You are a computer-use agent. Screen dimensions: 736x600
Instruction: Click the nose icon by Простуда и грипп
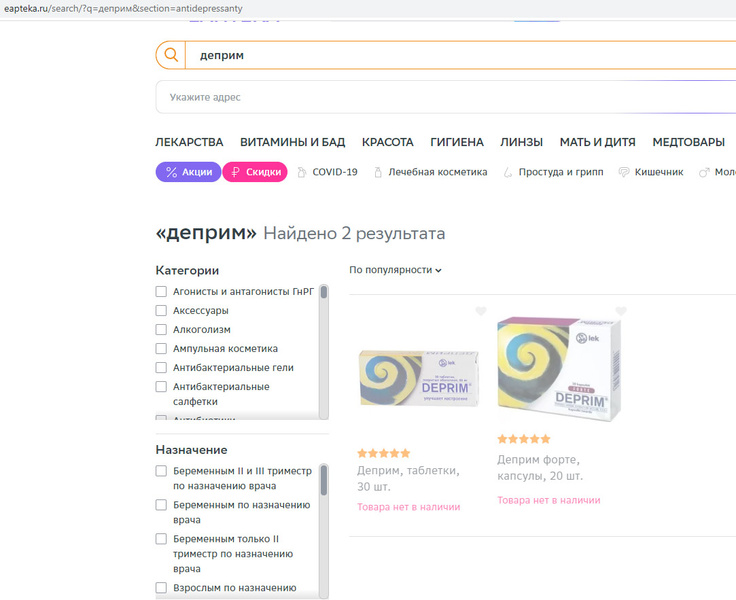click(x=507, y=172)
